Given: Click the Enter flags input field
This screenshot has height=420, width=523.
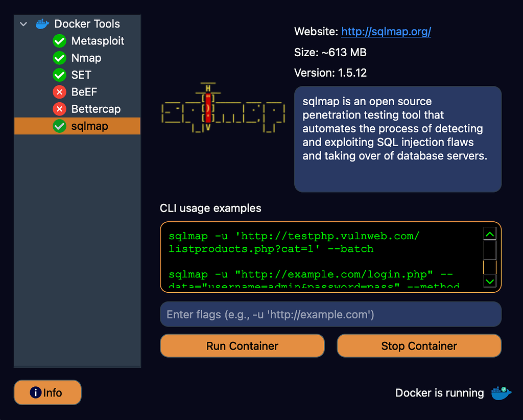Looking at the screenshot, I should click(x=330, y=314).
